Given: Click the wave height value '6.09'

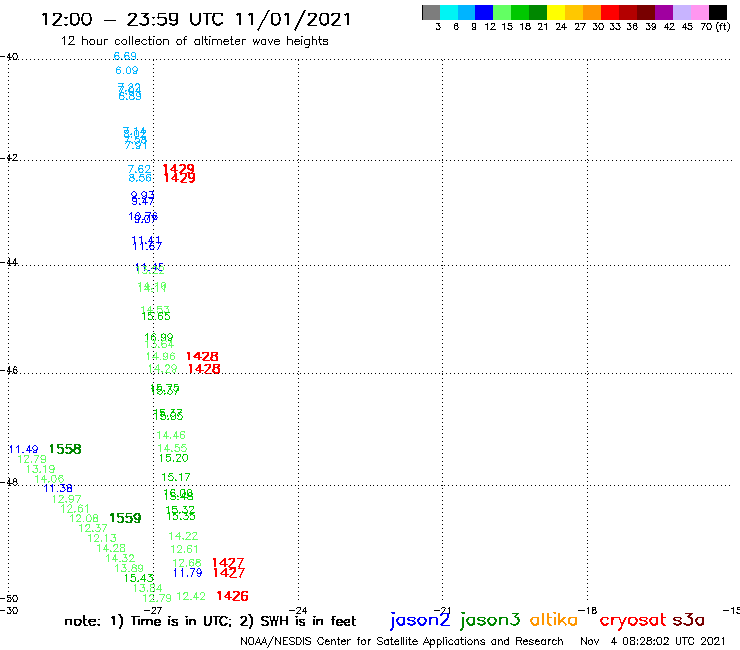Looking at the screenshot, I should click(x=127, y=70).
